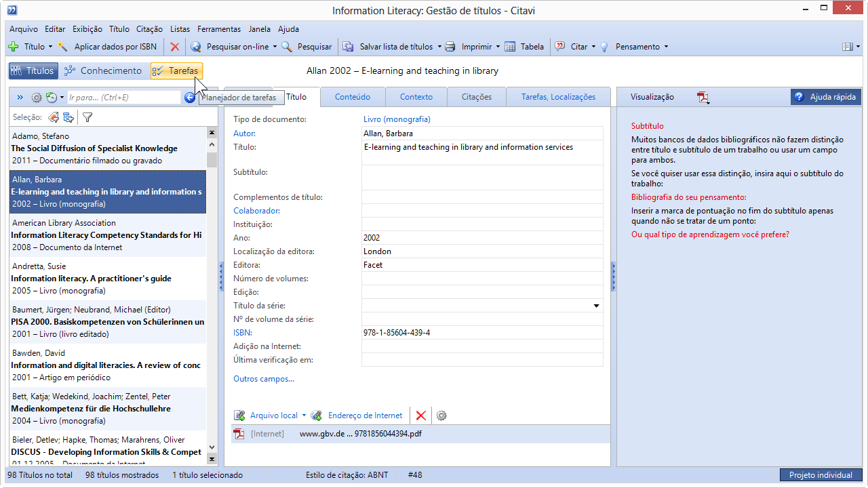The height and width of the screenshot is (488, 868).
Task: Click the blue back arrow button
Action: pyautogui.click(x=190, y=98)
